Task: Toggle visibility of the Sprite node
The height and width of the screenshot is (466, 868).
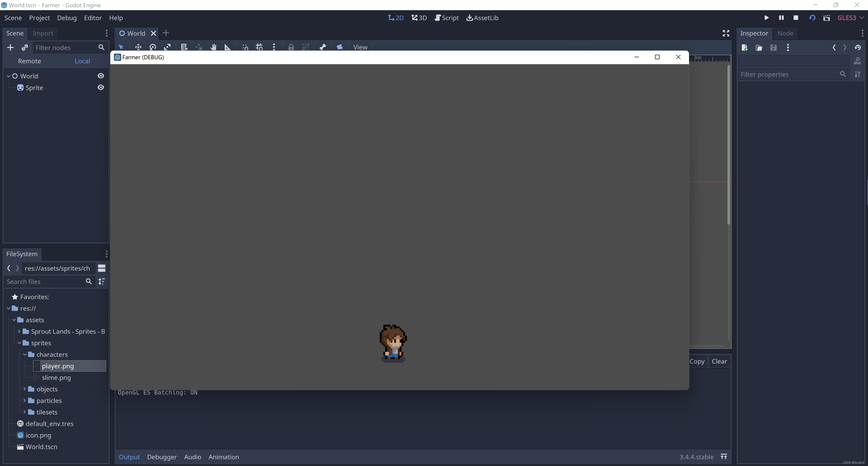Action: point(100,88)
